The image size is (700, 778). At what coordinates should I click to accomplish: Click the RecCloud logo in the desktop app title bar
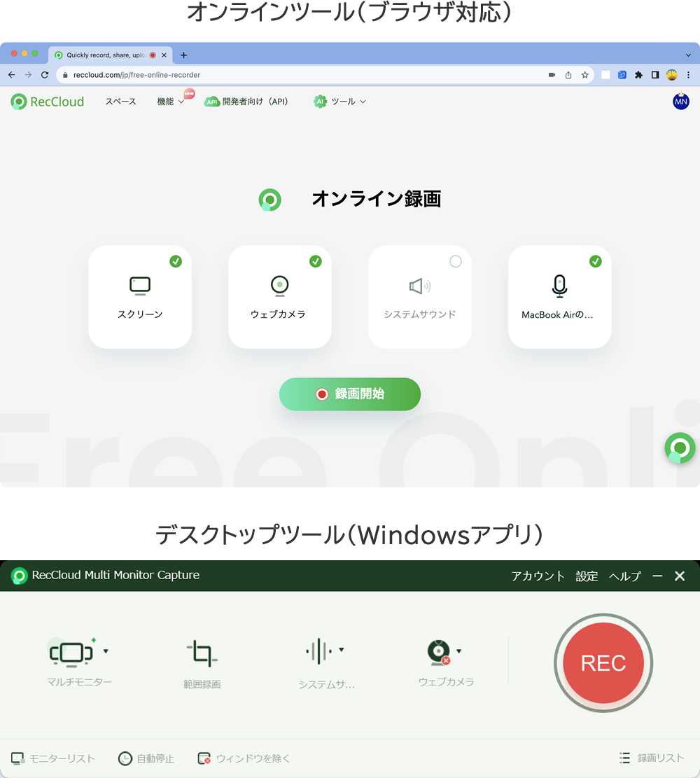click(x=20, y=576)
